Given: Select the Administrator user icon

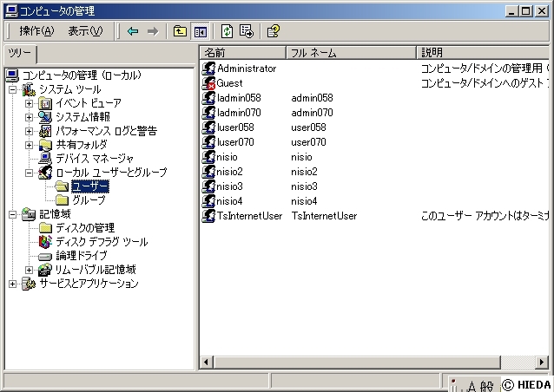Looking at the screenshot, I should pos(209,69).
